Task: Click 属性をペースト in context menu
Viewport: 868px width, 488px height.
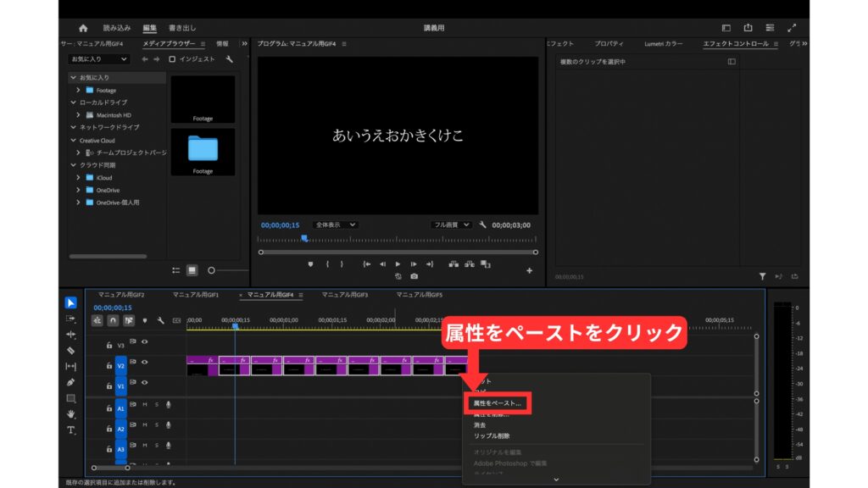Action: click(497, 403)
